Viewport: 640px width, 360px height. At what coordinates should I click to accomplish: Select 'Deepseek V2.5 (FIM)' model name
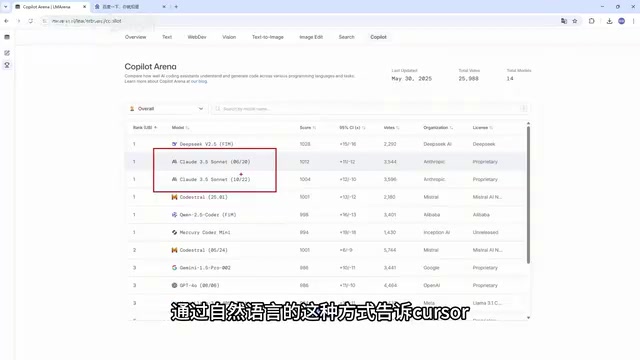coord(207,144)
